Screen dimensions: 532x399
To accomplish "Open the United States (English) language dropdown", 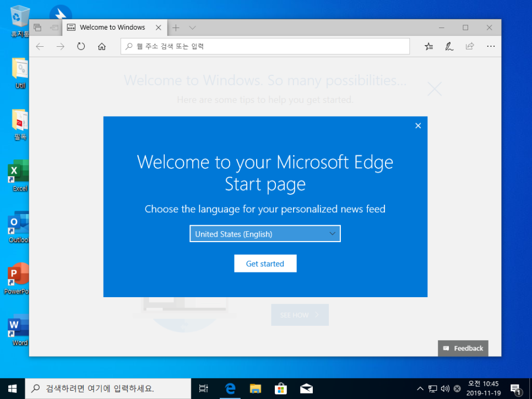I will [x=265, y=234].
